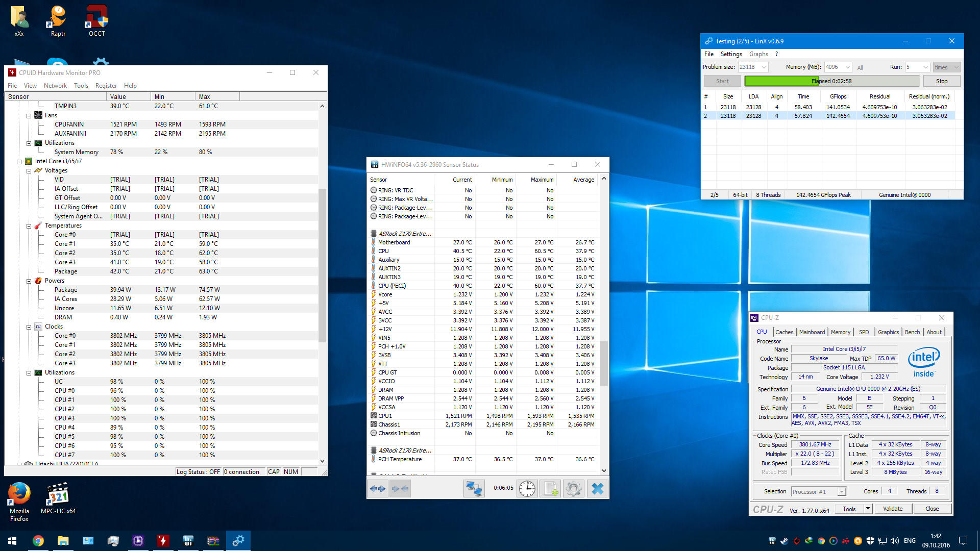Open HWiNFO sensor settings gear icon

[x=574, y=489]
